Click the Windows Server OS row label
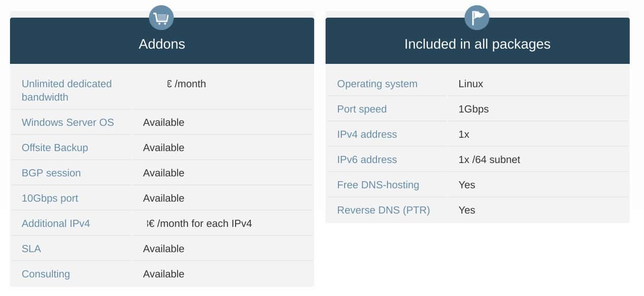644x296 pixels. (x=68, y=122)
